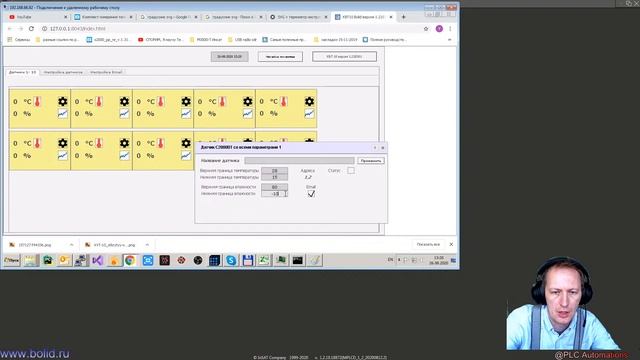Switch to Настройка датчиков tab
Screen dimensions: 640x360
[x=63, y=72]
